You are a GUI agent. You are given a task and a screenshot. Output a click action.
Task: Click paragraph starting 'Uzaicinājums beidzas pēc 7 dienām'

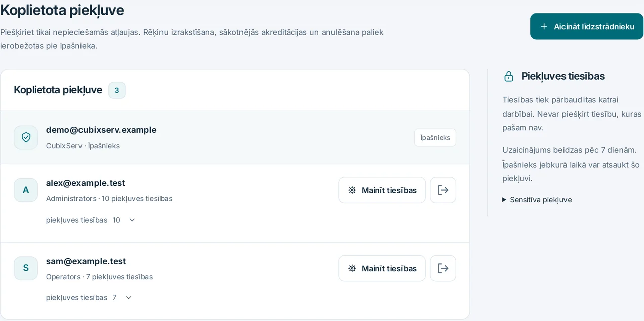[x=572, y=164]
